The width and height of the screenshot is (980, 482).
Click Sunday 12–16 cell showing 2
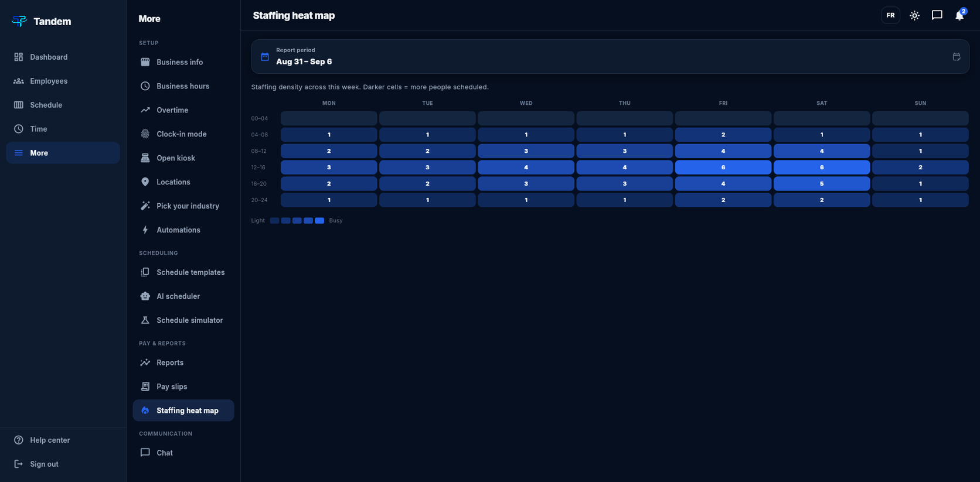[920, 167]
